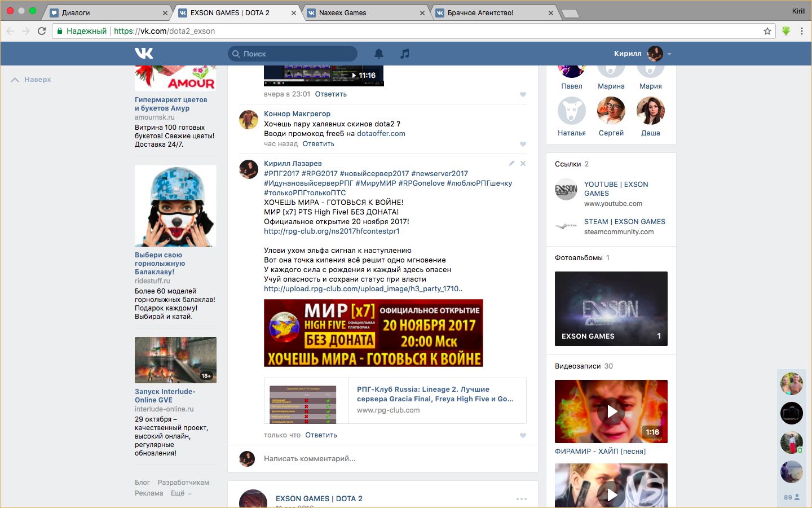812x508 pixels.
Task: Open the EXSON GAMES photo album
Action: coord(611,309)
